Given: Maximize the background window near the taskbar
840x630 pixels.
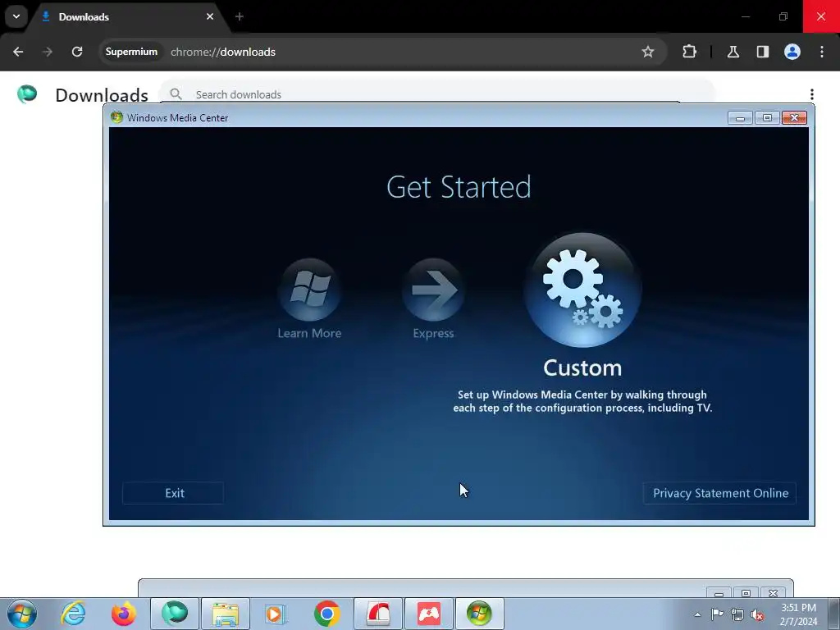Looking at the screenshot, I should point(746,593).
